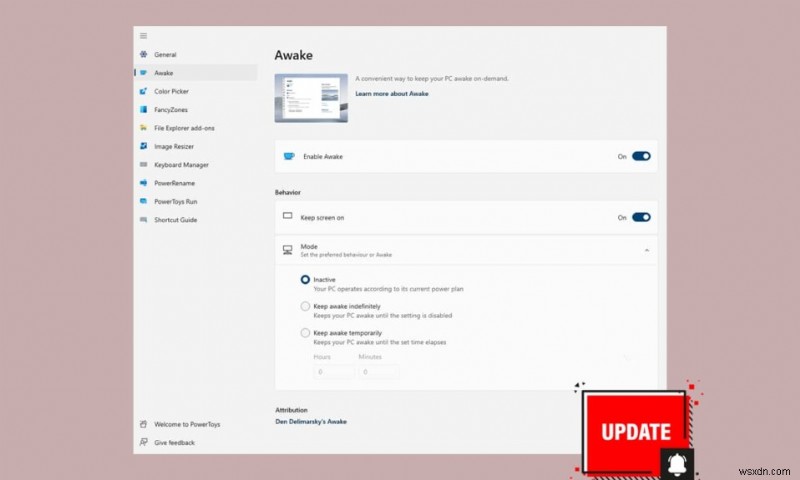Open Den Delimarsky's Awake attribution link
Viewport: 800px width, 480px height.
(311, 421)
